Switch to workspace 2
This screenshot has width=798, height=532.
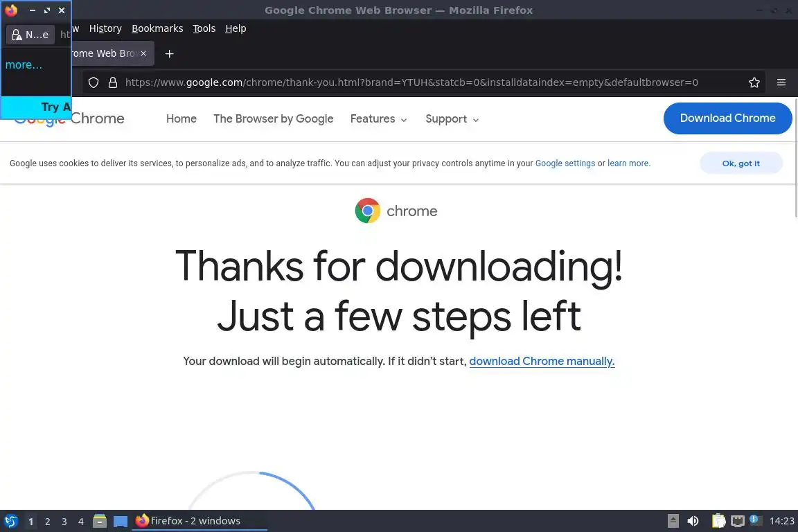47,522
